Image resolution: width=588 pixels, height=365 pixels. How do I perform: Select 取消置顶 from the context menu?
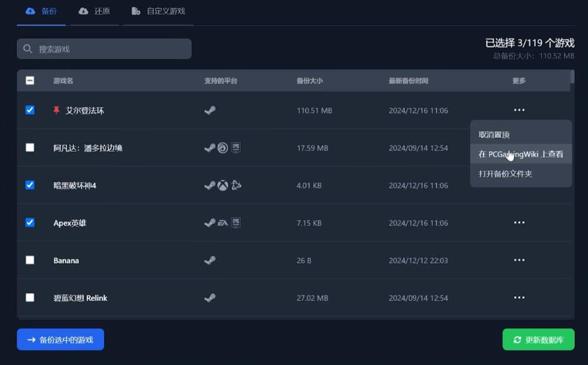521,135
